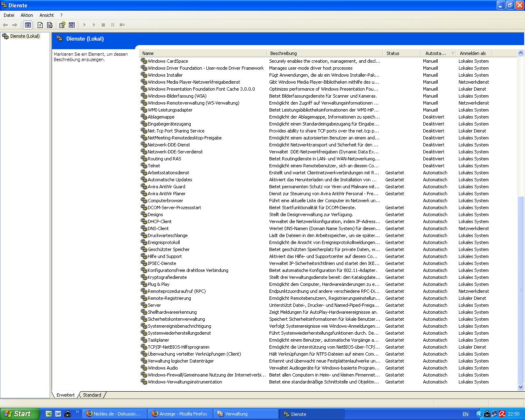Open the Help properties toolbar icon

62,25
